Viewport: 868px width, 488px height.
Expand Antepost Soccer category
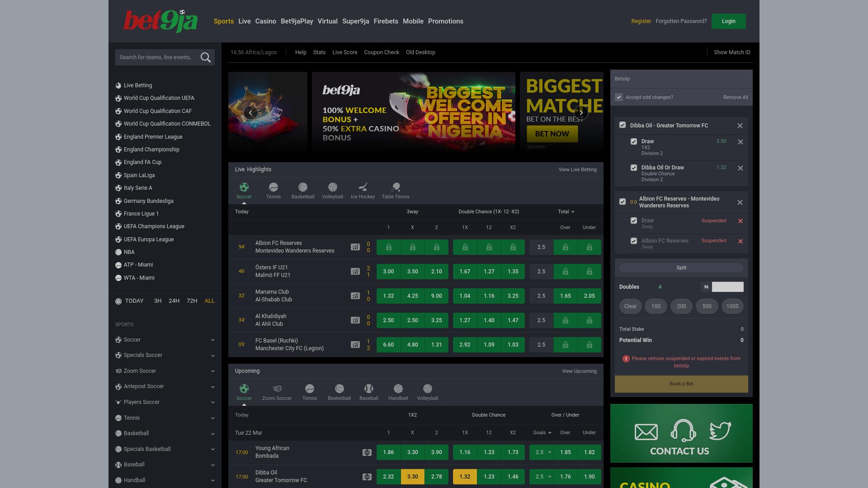(x=165, y=386)
